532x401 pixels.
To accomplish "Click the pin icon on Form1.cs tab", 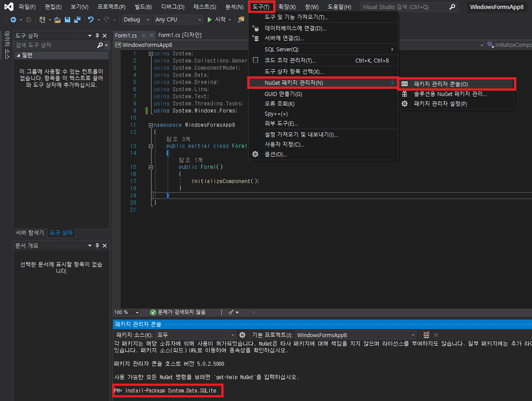I will [x=144, y=35].
